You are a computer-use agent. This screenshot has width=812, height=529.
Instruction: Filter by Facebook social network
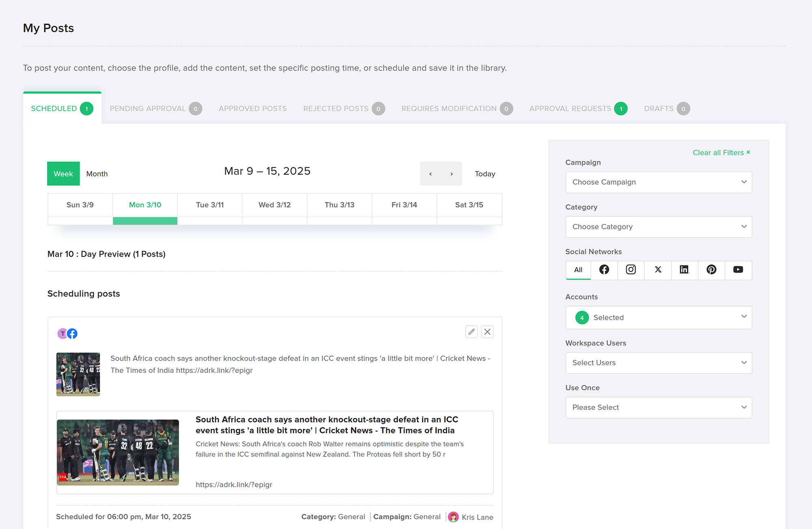click(604, 270)
